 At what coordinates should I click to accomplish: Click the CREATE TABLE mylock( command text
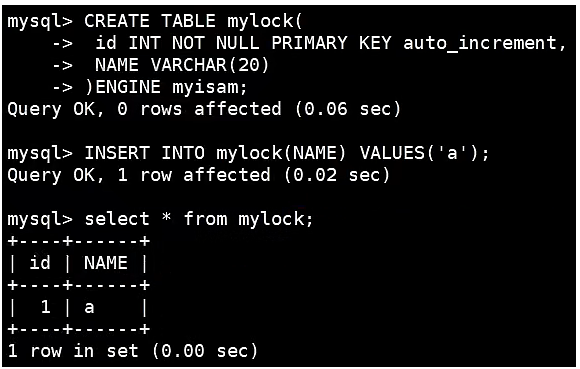(193, 21)
